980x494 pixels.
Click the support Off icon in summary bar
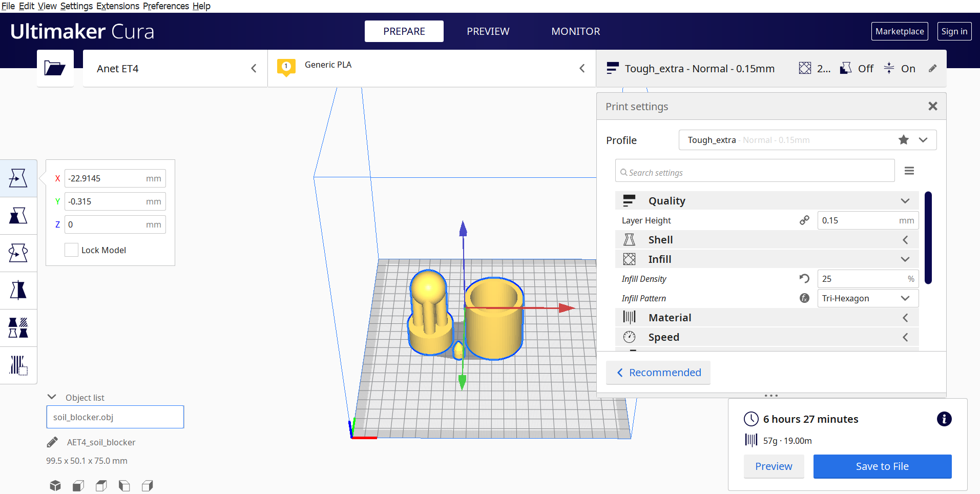[846, 68]
